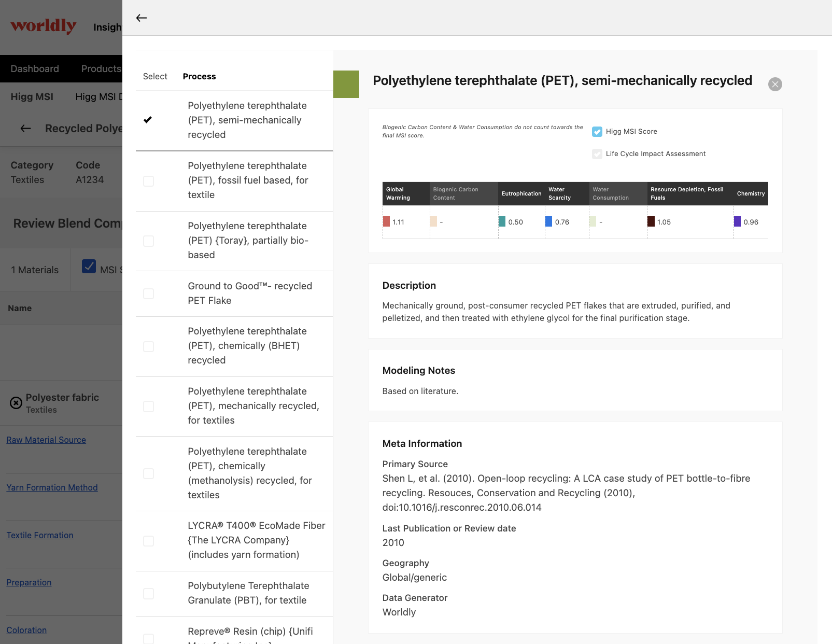Screen dimensions: 832x644
Task: Click the Select column header
Action: (155, 77)
